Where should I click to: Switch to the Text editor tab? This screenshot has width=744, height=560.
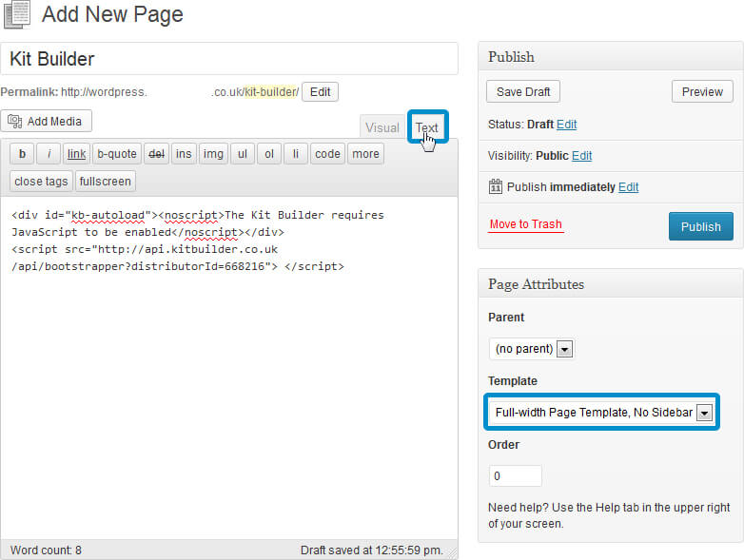pos(426,127)
